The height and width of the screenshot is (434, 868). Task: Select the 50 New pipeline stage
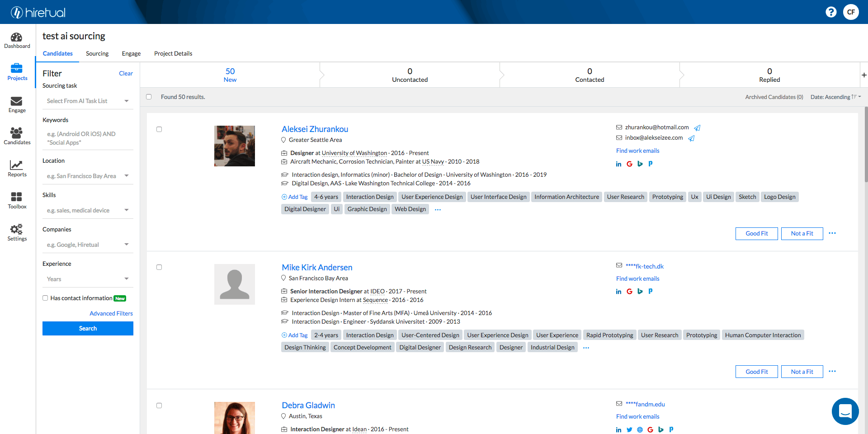point(230,75)
